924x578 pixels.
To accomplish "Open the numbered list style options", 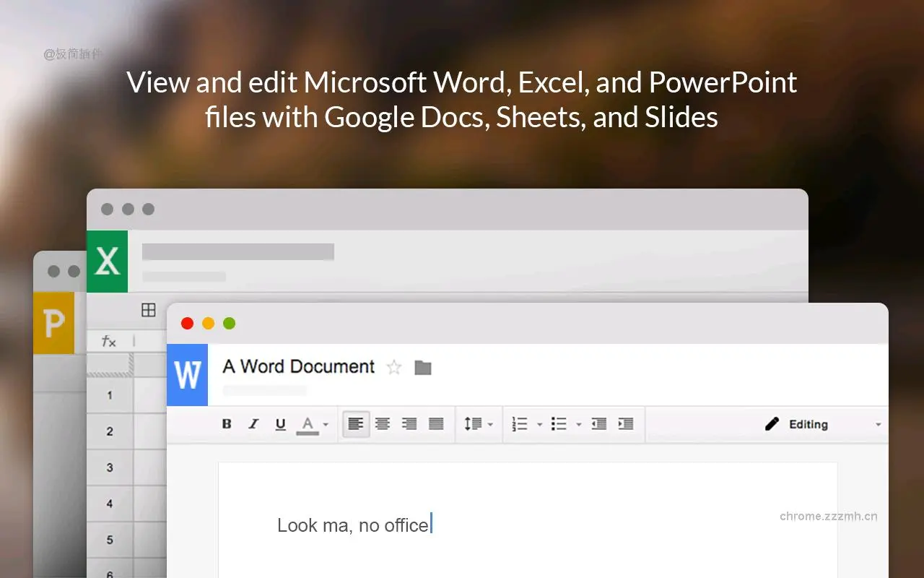I will pyautogui.click(x=540, y=424).
